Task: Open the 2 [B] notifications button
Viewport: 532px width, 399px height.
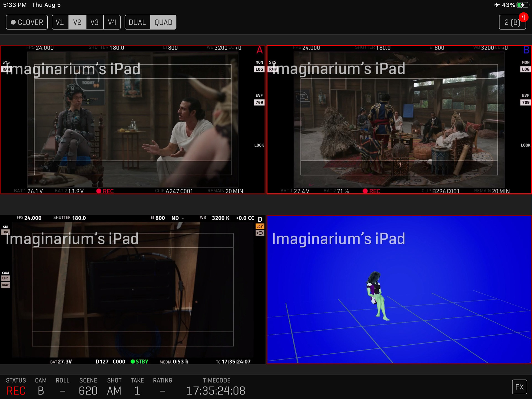Action: coord(512,22)
